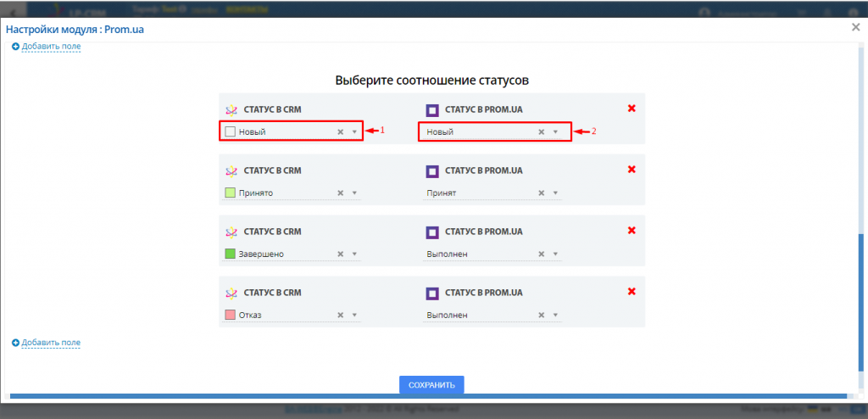The height and width of the screenshot is (419, 868).
Task: Expand Prom.ua dropdown in the Отказ row
Action: pos(555,315)
